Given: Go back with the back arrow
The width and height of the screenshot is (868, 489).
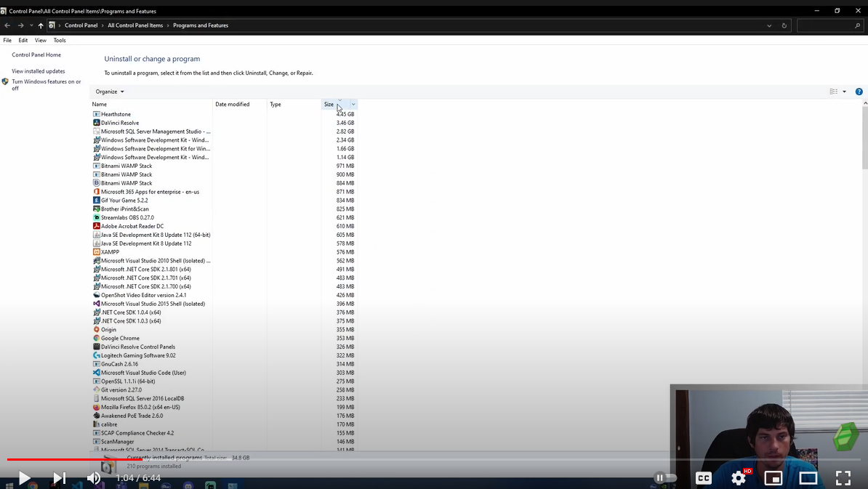Looking at the screenshot, I should [x=7, y=25].
